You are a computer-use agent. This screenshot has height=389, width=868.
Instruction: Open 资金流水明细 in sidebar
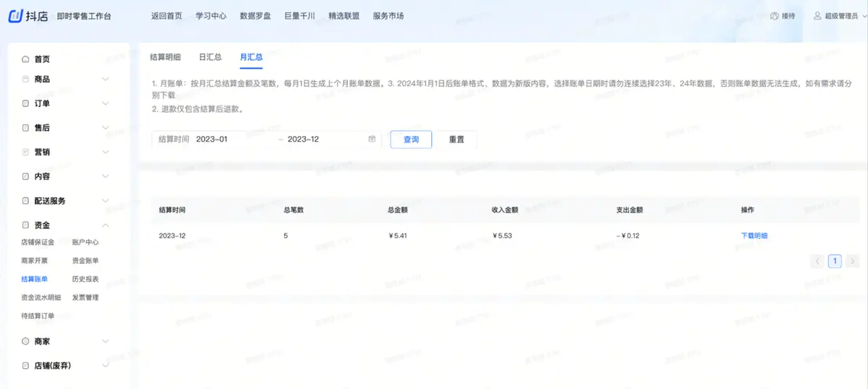click(41, 297)
